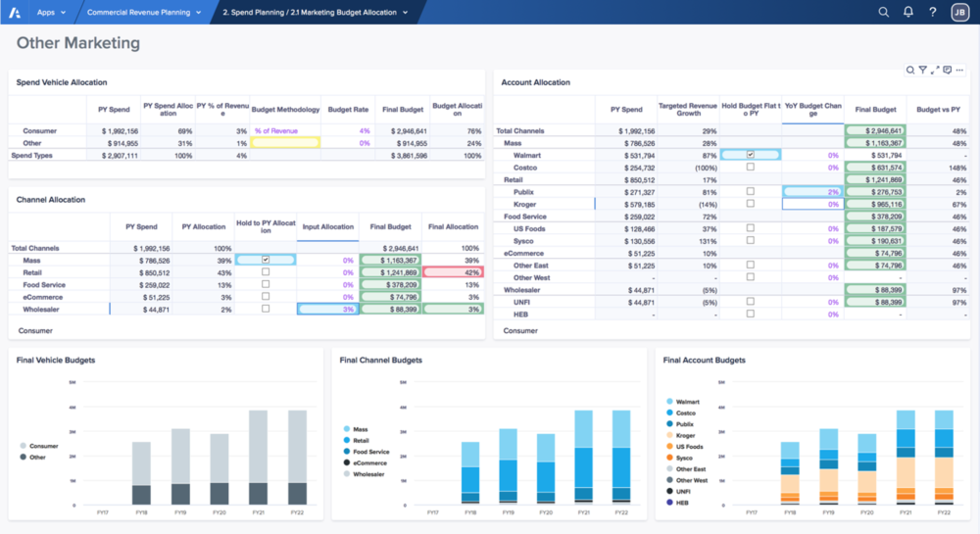Select Food Service row in Account Allocation

731,217
